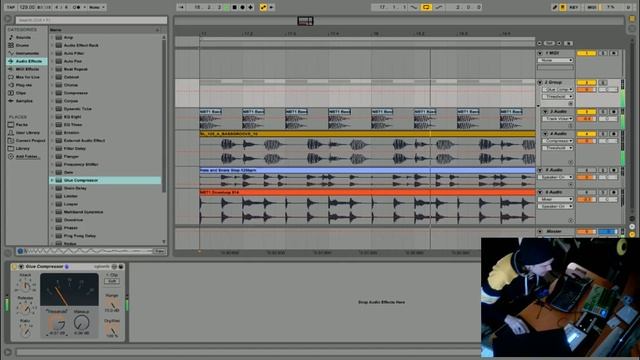Image resolution: width=640 pixels, height=360 pixels.
Task: Open 6 Audio Mixer device chooser
Action: tap(555, 199)
